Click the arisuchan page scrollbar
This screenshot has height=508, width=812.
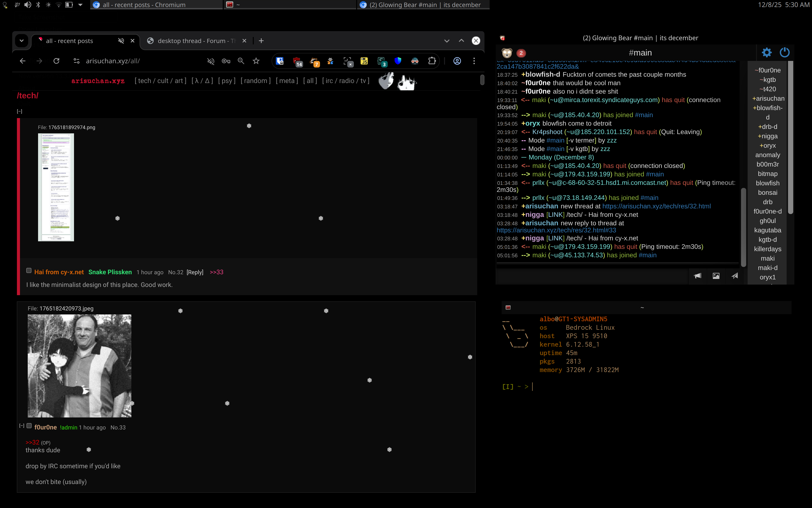click(x=482, y=80)
